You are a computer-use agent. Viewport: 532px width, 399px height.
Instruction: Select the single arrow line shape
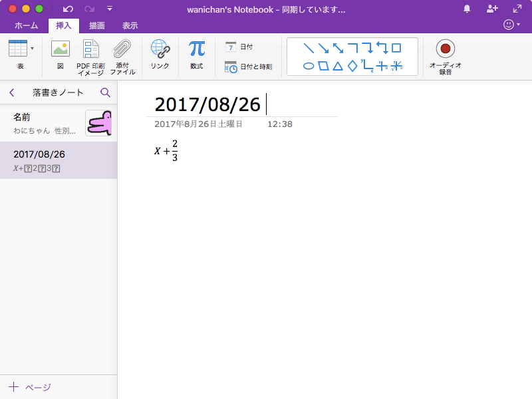[x=323, y=48]
